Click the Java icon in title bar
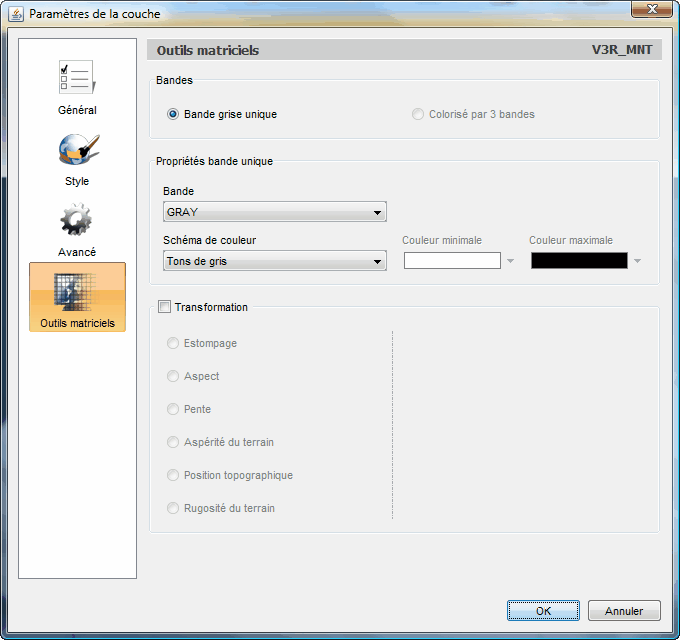 tap(16, 13)
